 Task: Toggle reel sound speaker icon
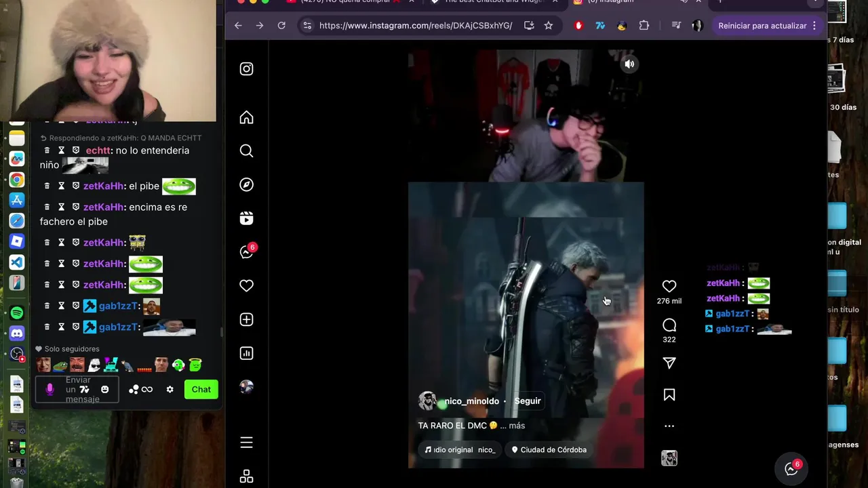pyautogui.click(x=629, y=64)
